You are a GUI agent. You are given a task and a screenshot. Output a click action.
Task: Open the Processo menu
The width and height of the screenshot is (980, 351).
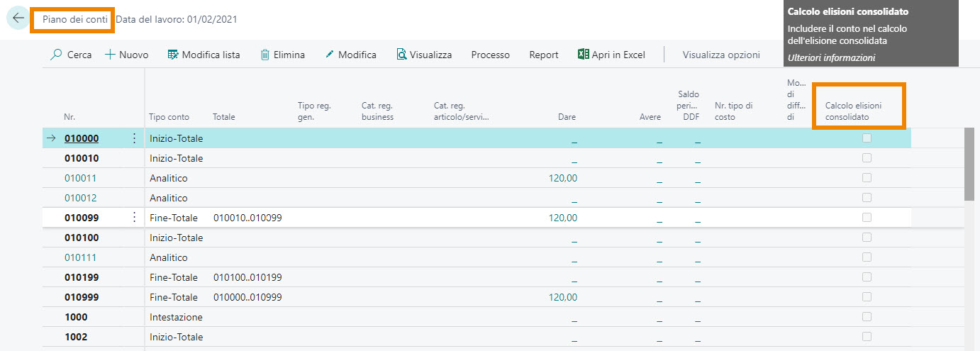490,55
